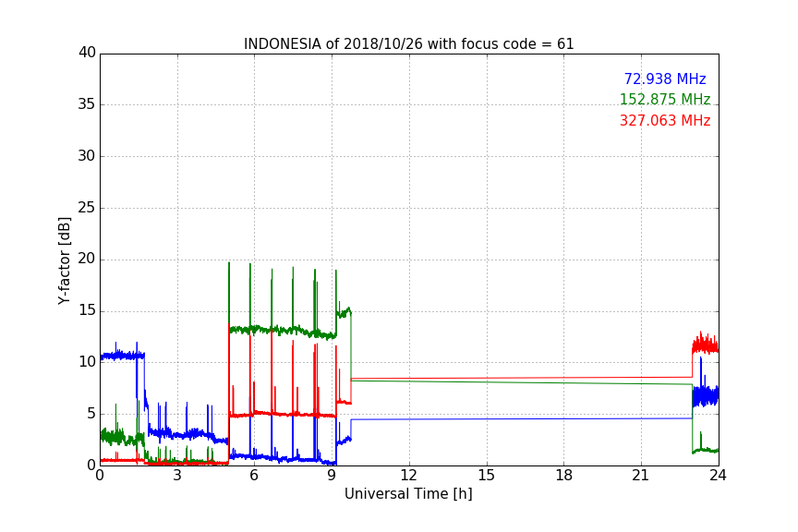Click the plot title INDONESIA of 2018/10/26
Image resolution: width=798 pixels, height=532 pixels.
pos(408,44)
